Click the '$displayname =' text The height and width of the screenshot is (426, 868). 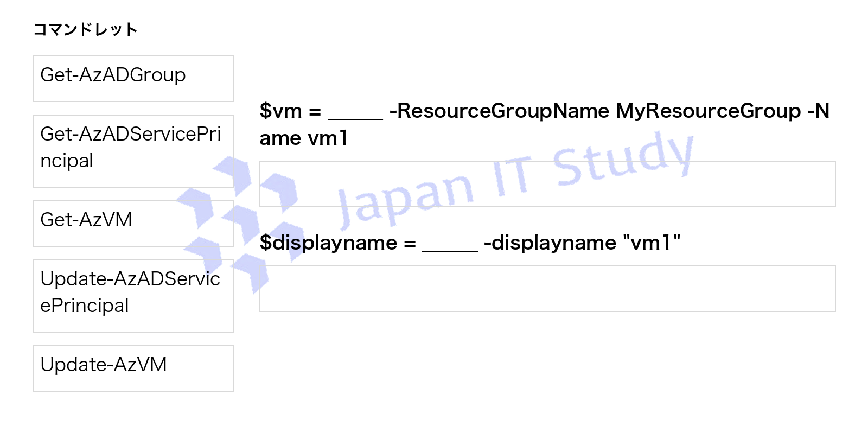(x=337, y=243)
